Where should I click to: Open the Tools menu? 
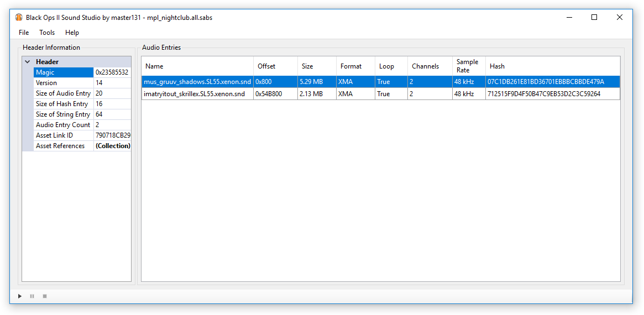[x=47, y=33]
